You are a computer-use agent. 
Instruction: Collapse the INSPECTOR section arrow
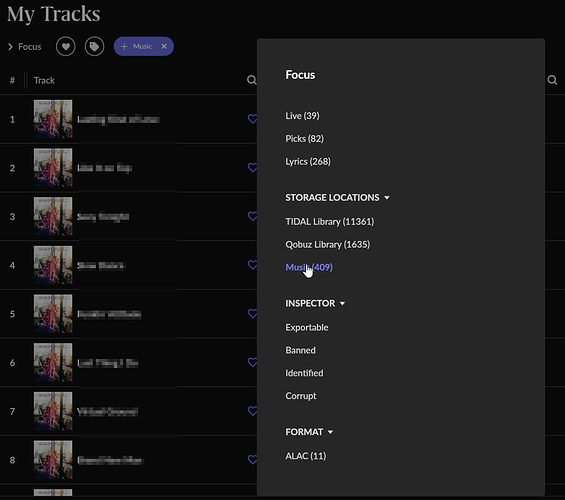point(342,304)
